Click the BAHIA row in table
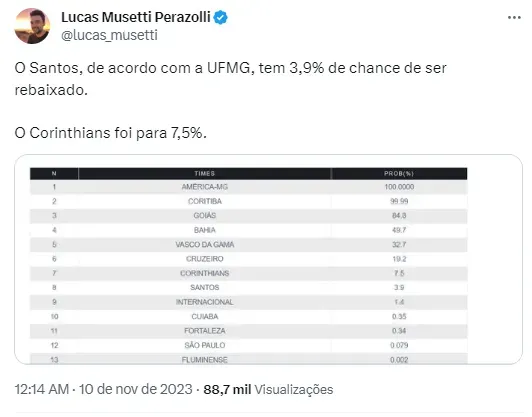Viewport: 532px width, 417px height. (x=248, y=230)
